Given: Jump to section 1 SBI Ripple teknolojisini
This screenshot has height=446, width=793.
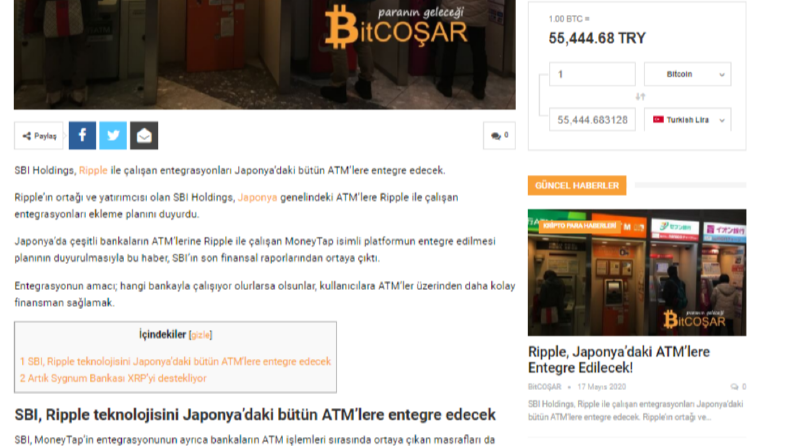Looking at the screenshot, I should pyautogui.click(x=175, y=362).
